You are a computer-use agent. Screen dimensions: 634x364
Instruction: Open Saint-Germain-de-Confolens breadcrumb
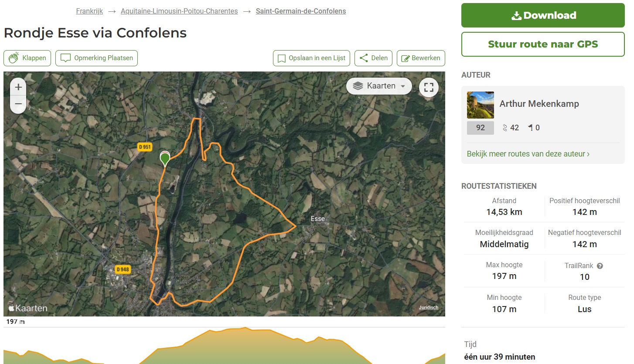click(x=301, y=11)
